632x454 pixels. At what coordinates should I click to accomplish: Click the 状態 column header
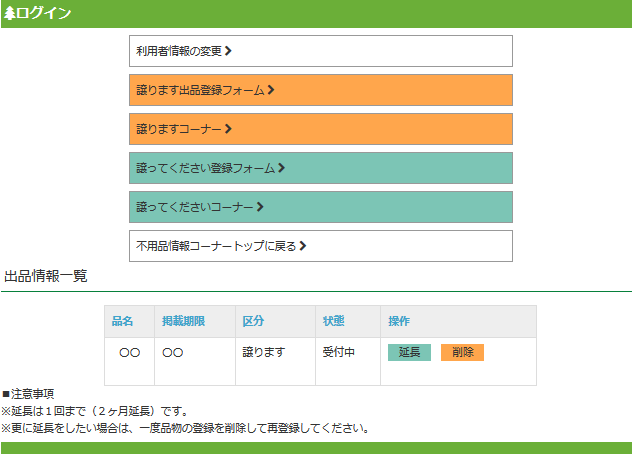coord(333,321)
